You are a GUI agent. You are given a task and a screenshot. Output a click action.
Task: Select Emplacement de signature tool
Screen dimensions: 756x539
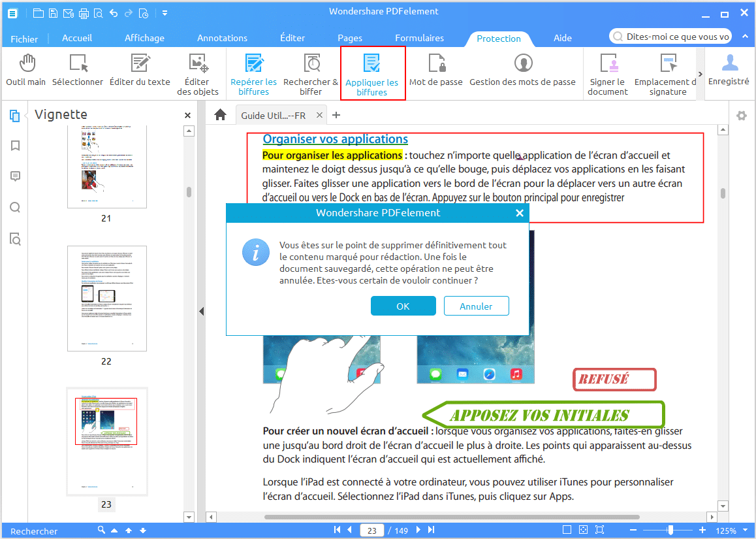click(x=665, y=74)
